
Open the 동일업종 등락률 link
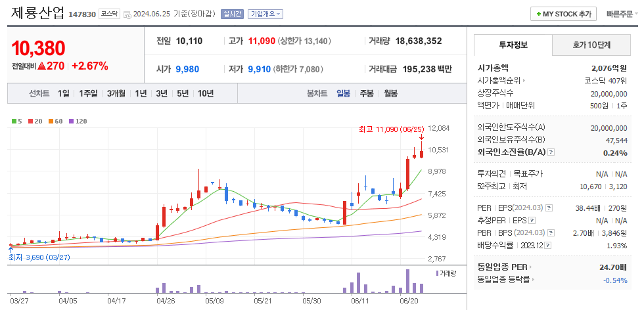coord(507,280)
